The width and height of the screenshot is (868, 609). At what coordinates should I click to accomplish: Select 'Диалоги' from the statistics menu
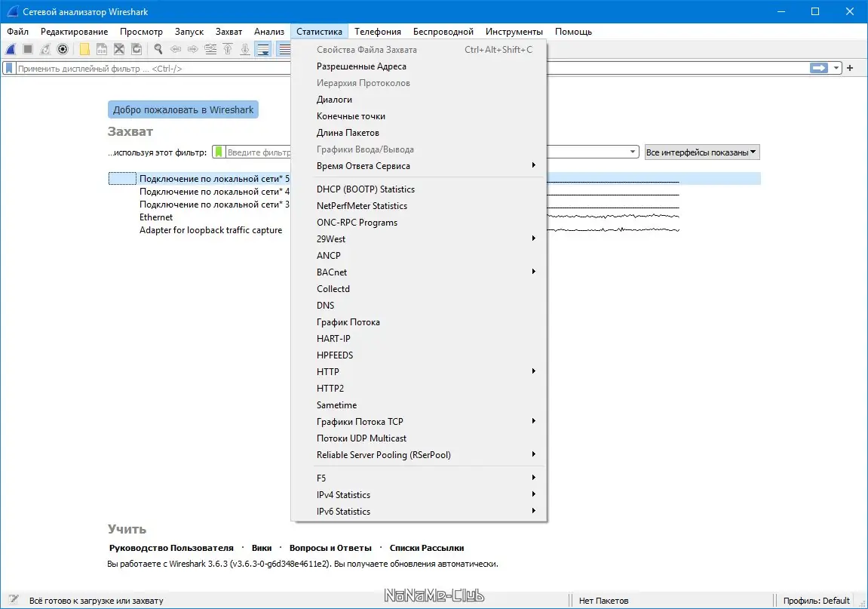click(419, 99)
